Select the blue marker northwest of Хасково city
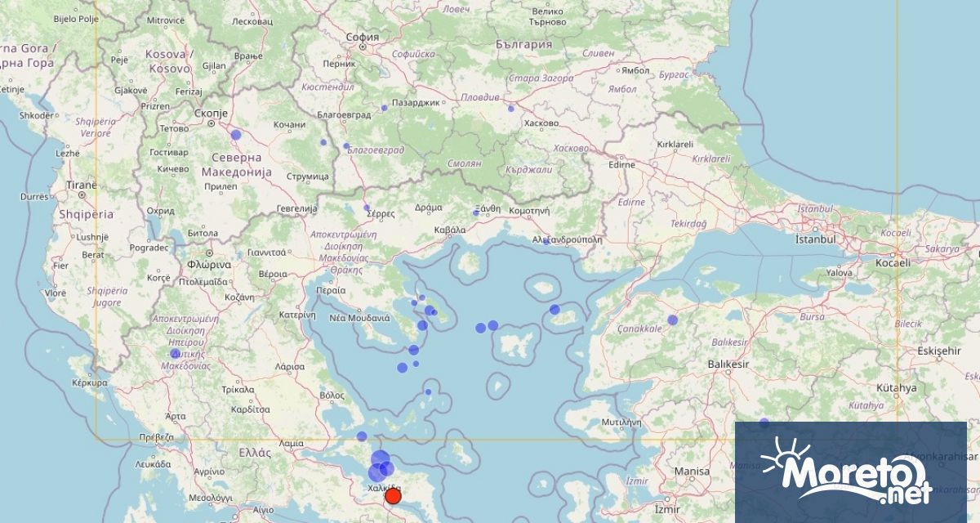980x523 pixels. pos(511,109)
